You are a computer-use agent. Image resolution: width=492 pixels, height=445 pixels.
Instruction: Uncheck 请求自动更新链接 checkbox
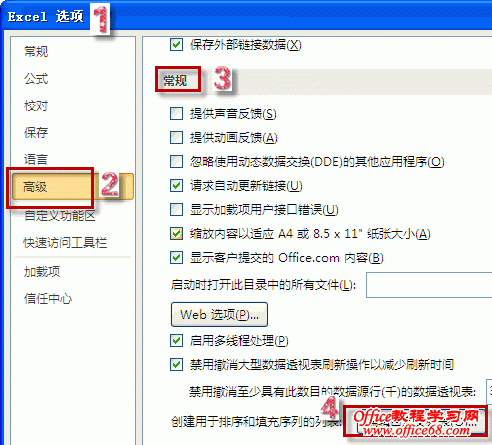(176, 186)
